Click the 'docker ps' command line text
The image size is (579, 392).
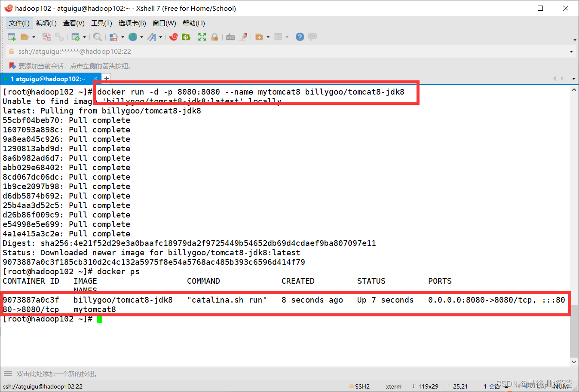[x=118, y=272]
